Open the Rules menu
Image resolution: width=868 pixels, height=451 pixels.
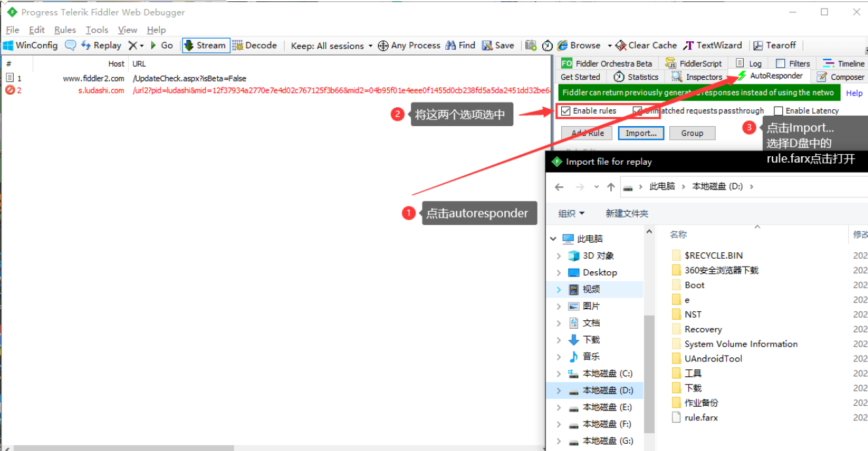[x=65, y=29]
